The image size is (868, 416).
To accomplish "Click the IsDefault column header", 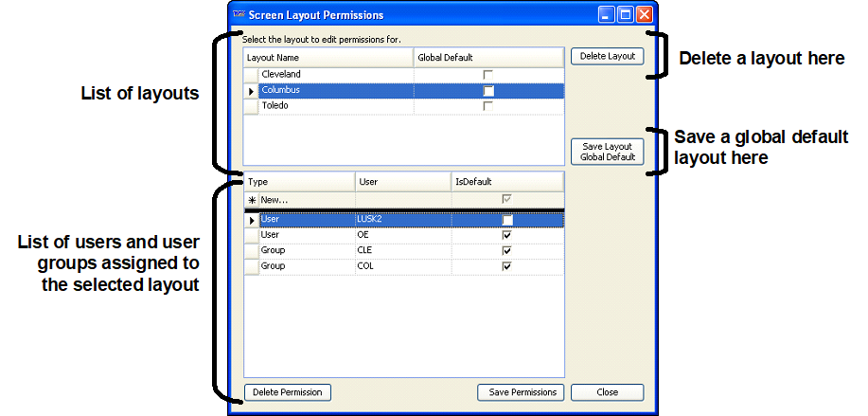I will click(x=507, y=180).
